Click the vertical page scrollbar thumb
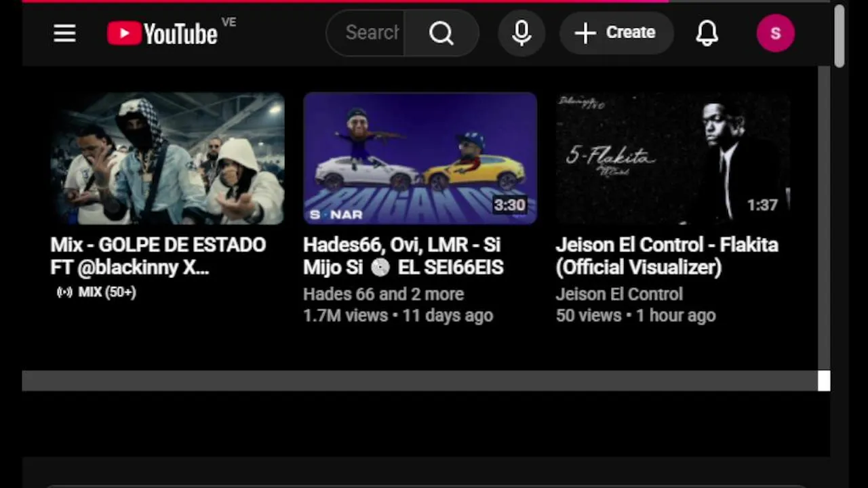This screenshot has height=488, width=868. click(x=840, y=37)
